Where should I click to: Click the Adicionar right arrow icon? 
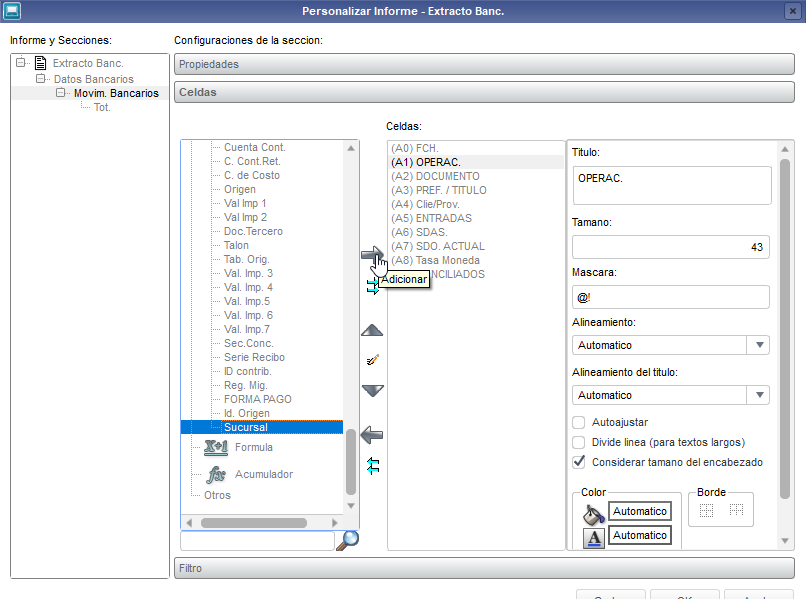coord(372,255)
